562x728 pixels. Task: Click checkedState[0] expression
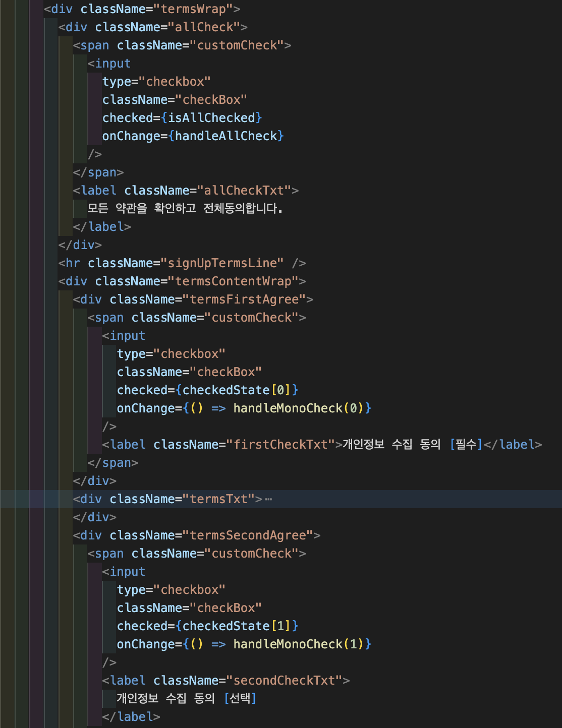(237, 390)
